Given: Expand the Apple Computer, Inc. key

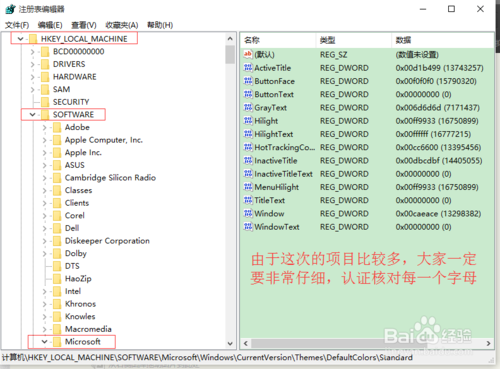Looking at the screenshot, I should (44, 140).
